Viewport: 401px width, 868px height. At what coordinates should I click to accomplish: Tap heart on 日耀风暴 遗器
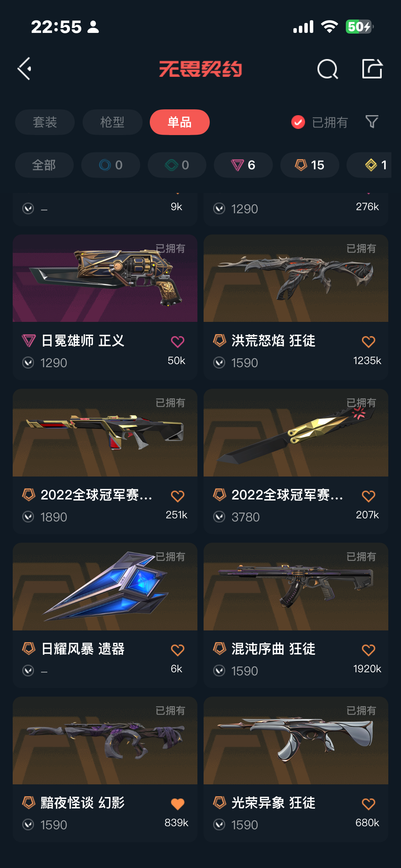coord(178,650)
